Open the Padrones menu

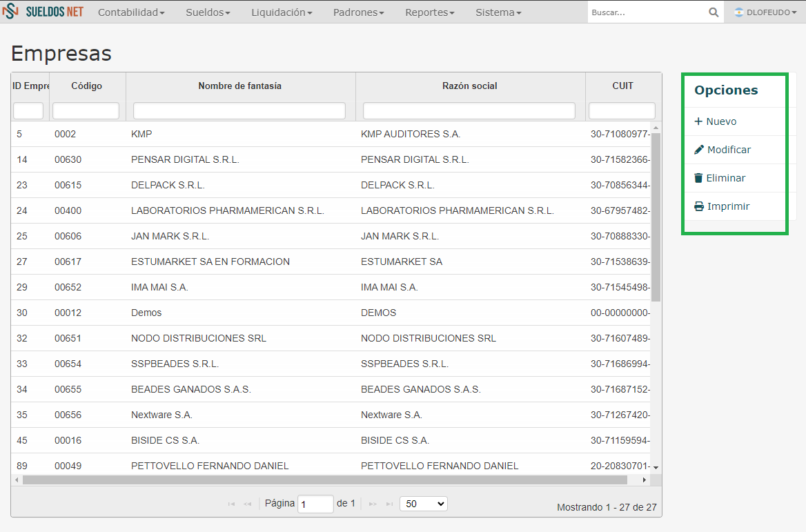[358, 12]
